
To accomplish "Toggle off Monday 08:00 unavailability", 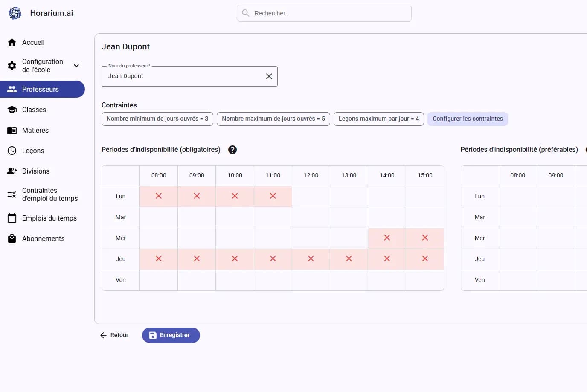I will tap(159, 196).
